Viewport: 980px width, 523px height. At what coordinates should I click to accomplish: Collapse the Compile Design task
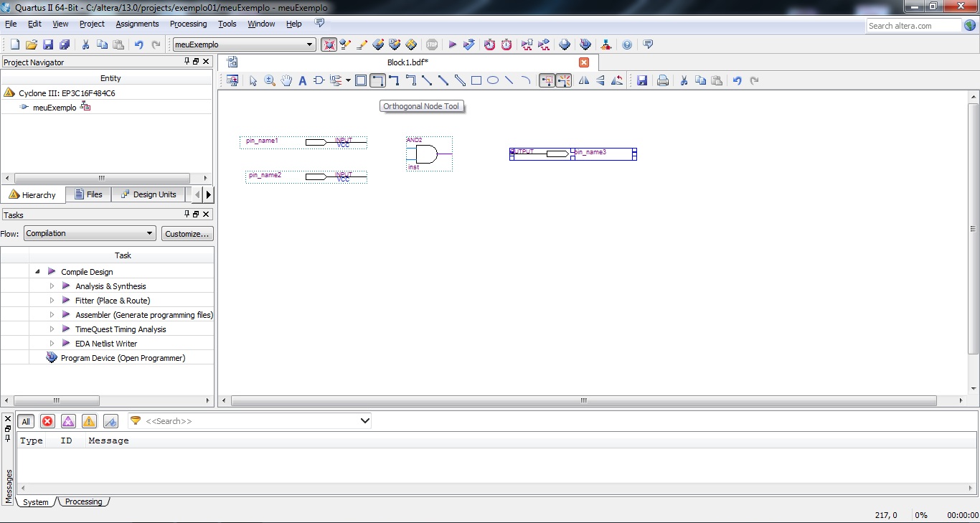[x=37, y=272]
